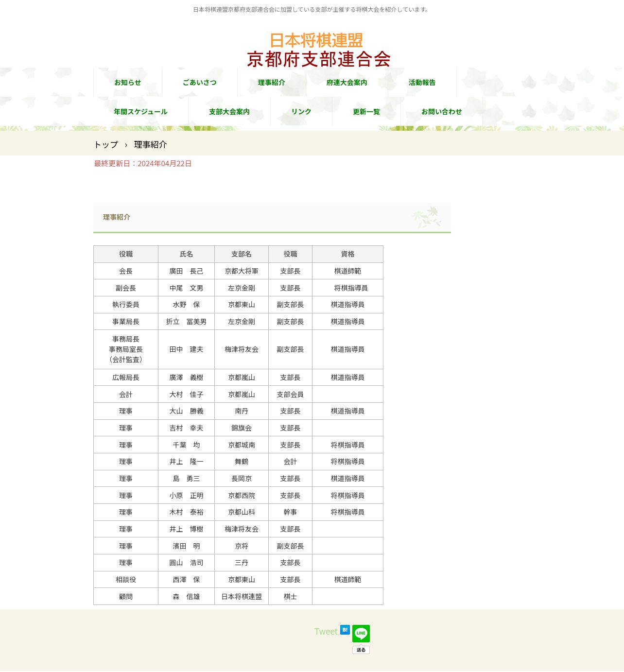The image size is (624, 672).
Task: Click the name 圓山 浩司
Action: (x=186, y=563)
